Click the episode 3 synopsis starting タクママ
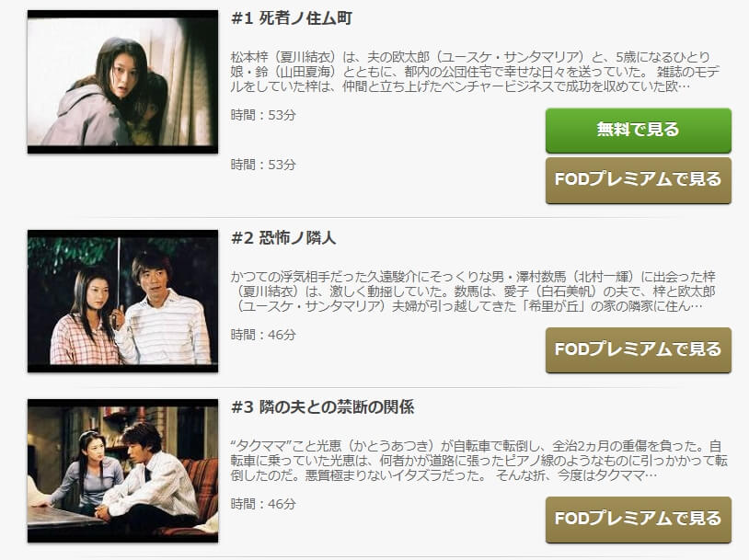The image size is (749, 560). point(479,461)
